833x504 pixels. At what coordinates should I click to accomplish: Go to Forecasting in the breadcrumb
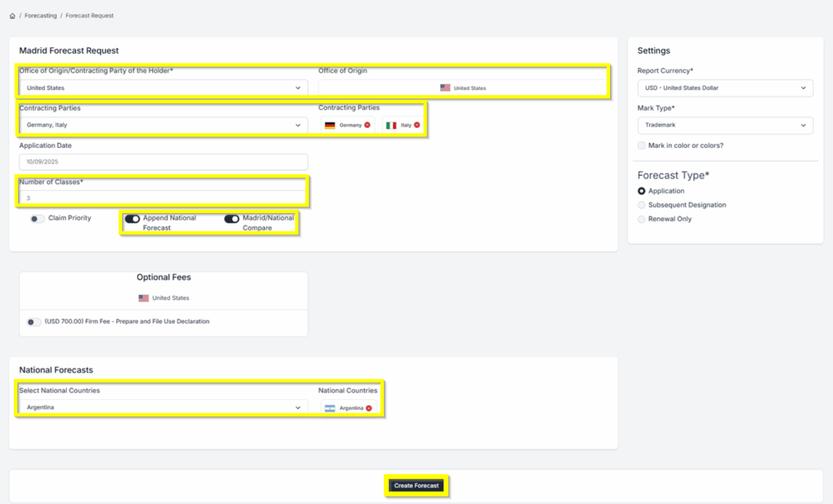click(x=41, y=15)
